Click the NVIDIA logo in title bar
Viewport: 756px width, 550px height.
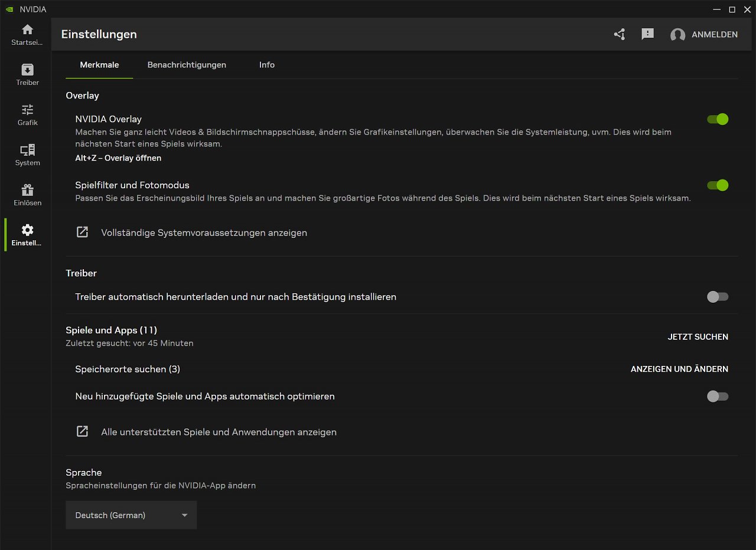pos(9,9)
